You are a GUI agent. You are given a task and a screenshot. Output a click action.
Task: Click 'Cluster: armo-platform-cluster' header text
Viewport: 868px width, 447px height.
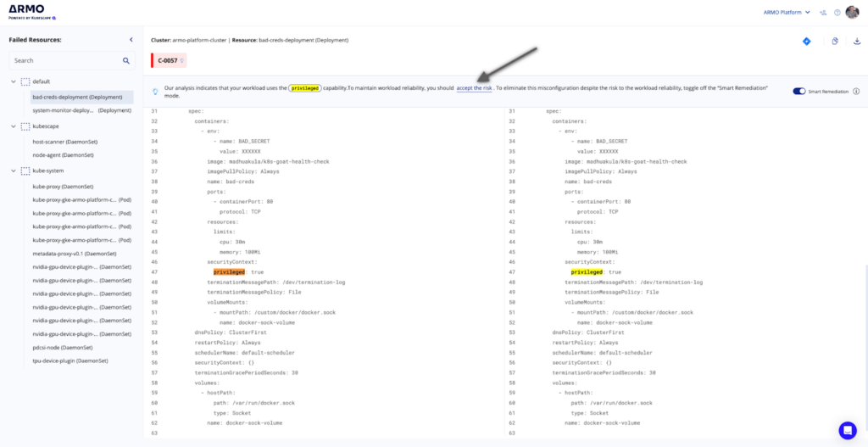(x=188, y=41)
